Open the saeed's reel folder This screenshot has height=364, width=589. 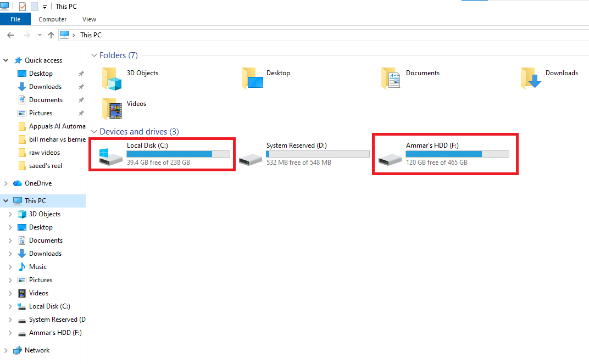[x=46, y=166]
